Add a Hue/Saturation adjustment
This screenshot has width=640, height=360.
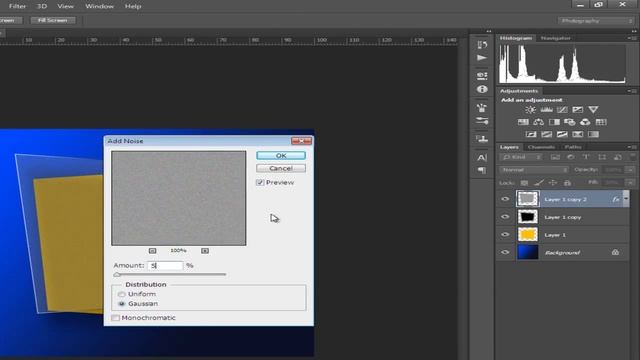(x=523, y=122)
